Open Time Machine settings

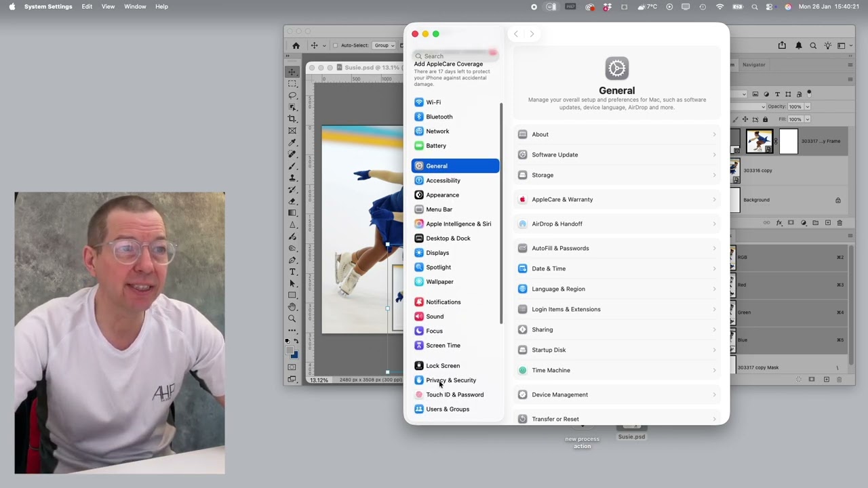click(617, 370)
